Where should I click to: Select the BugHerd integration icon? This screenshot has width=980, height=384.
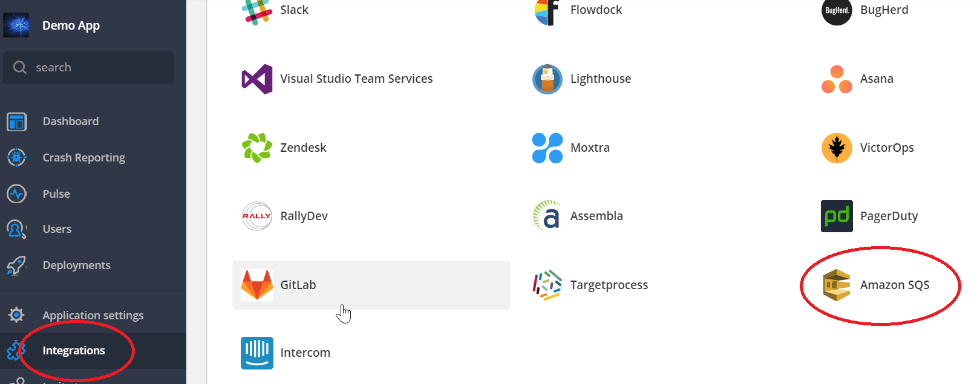837,11
